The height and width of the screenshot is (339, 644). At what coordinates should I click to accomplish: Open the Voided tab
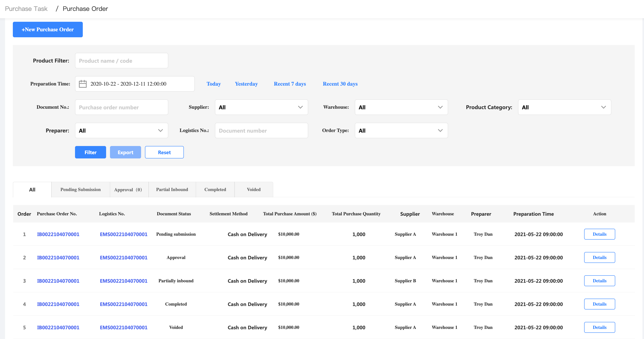[x=254, y=190]
